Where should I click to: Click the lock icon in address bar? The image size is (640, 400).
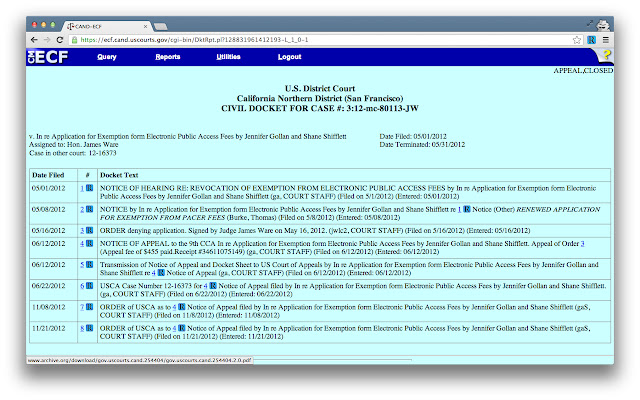coord(74,40)
